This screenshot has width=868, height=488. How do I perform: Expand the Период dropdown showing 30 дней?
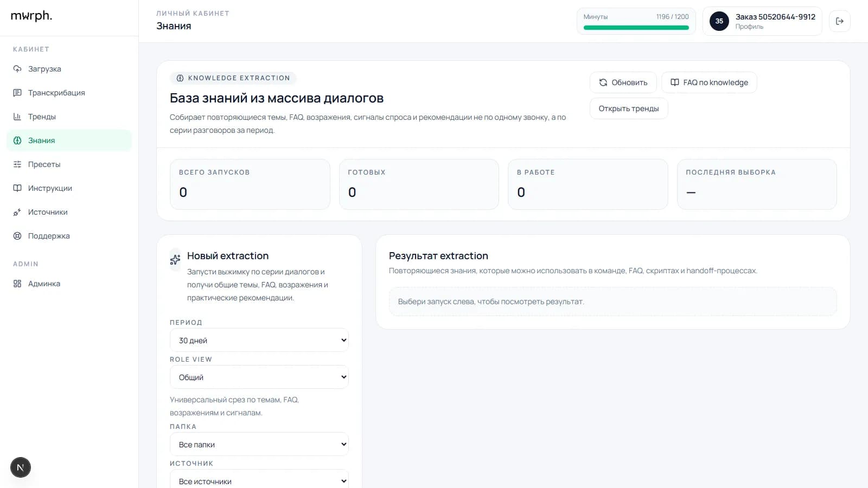[259, 341]
